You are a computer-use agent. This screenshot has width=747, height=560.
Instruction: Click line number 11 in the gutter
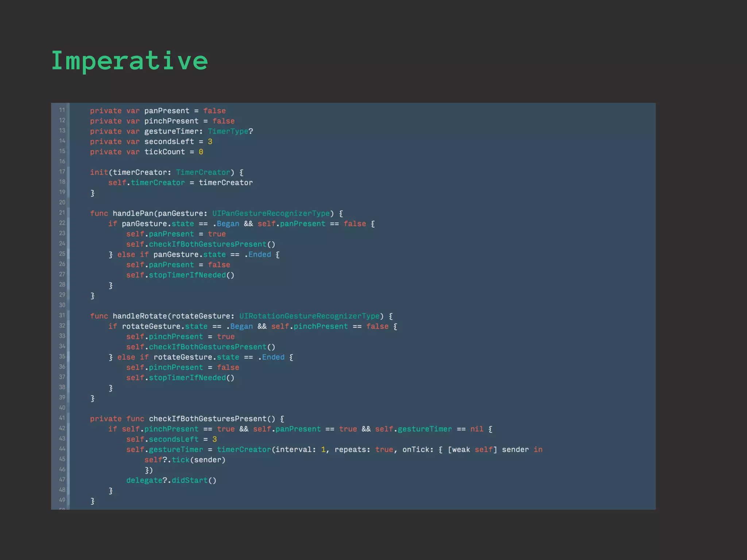pos(62,110)
